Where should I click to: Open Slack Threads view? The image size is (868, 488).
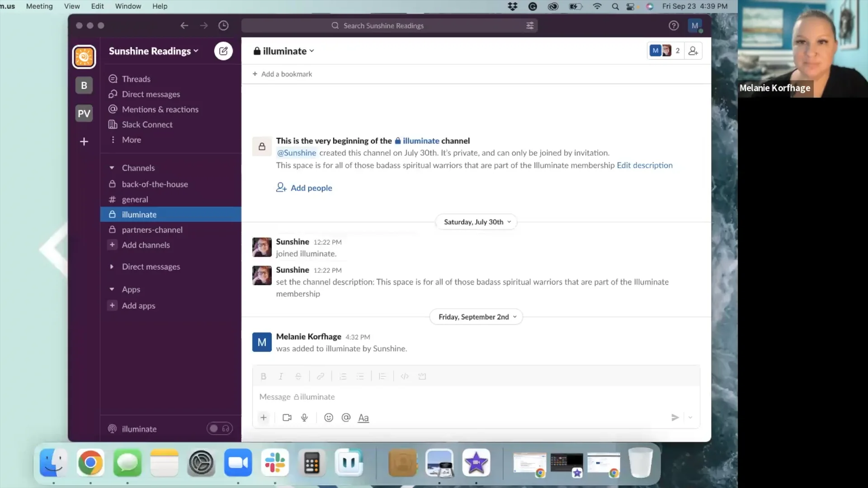point(135,79)
